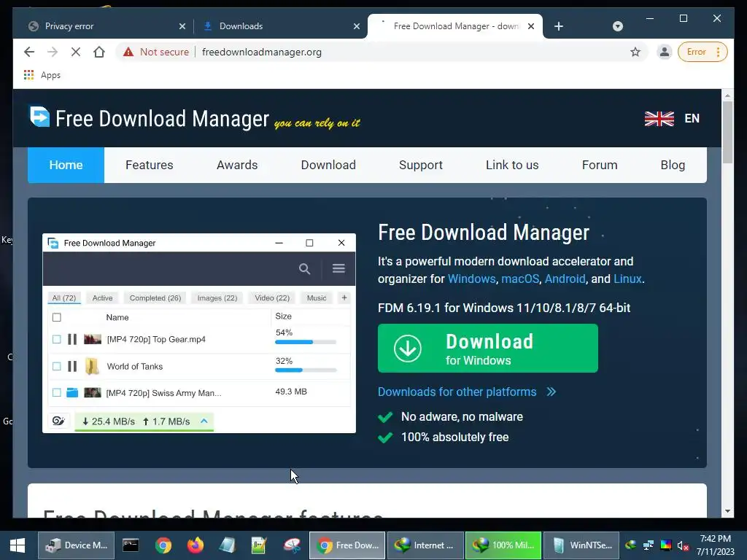Open a new tab with the plus button
This screenshot has height=560, width=747.
559,26
